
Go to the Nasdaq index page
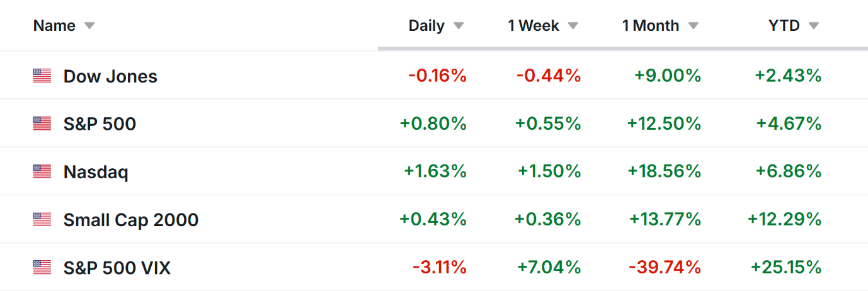(x=96, y=172)
